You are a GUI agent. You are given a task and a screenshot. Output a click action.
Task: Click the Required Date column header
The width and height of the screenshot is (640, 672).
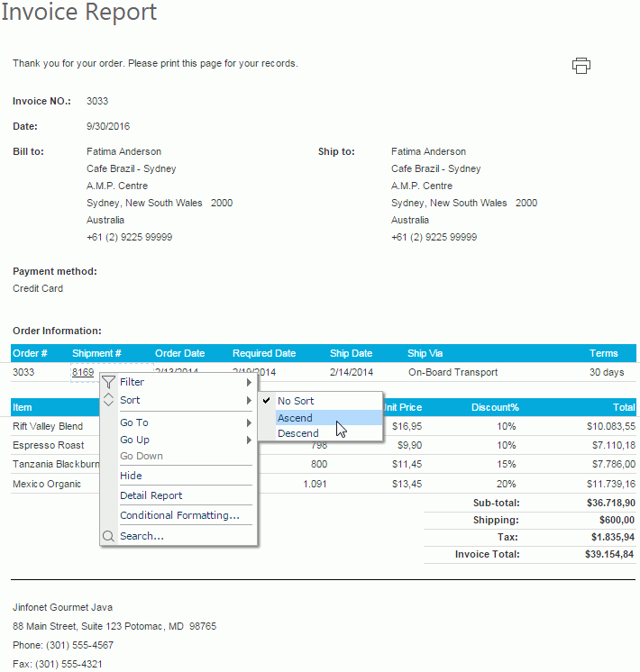click(x=264, y=354)
